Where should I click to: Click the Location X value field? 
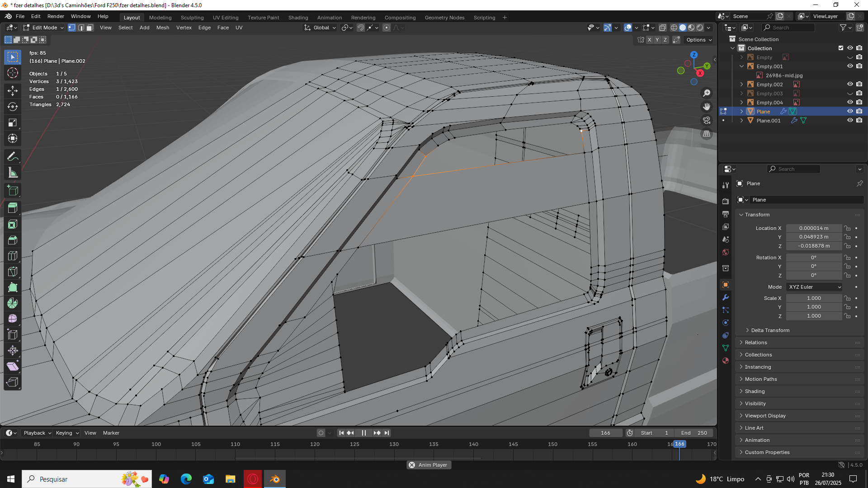coord(814,228)
